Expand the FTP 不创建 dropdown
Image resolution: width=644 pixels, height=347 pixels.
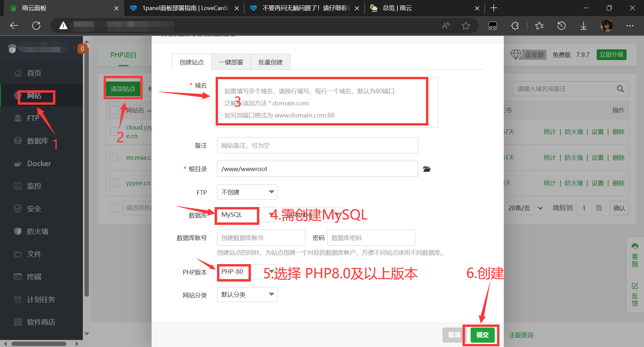click(x=247, y=192)
